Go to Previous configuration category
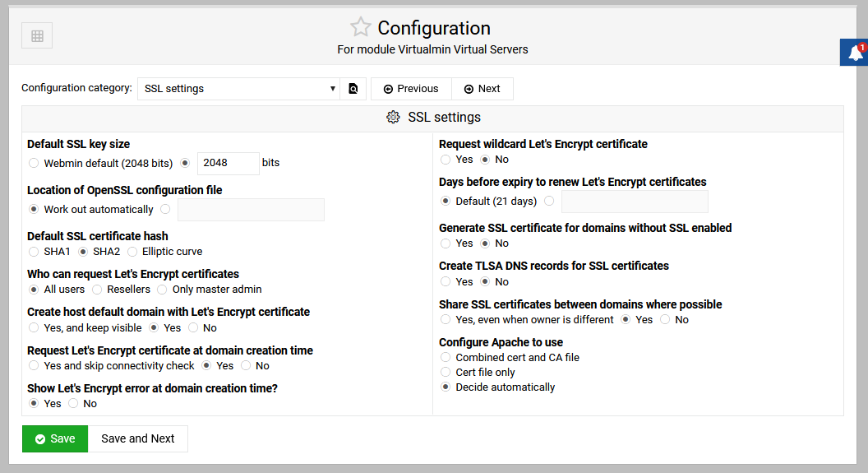 (x=411, y=89)
